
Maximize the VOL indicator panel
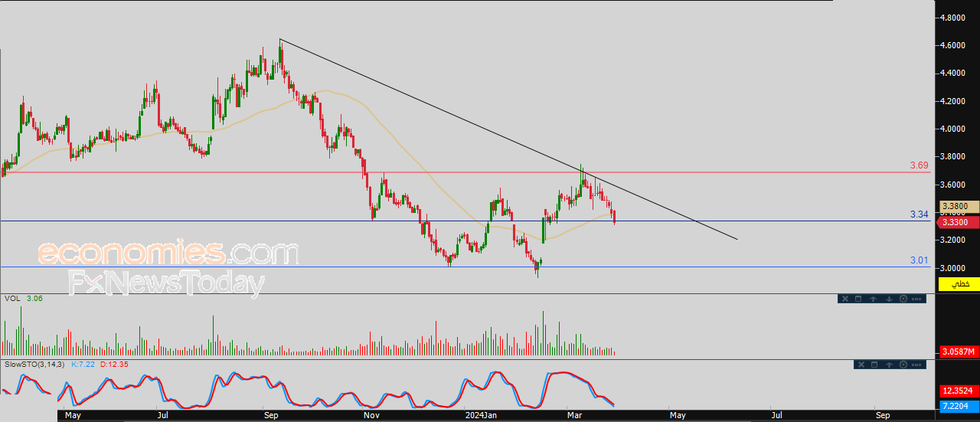858,299
